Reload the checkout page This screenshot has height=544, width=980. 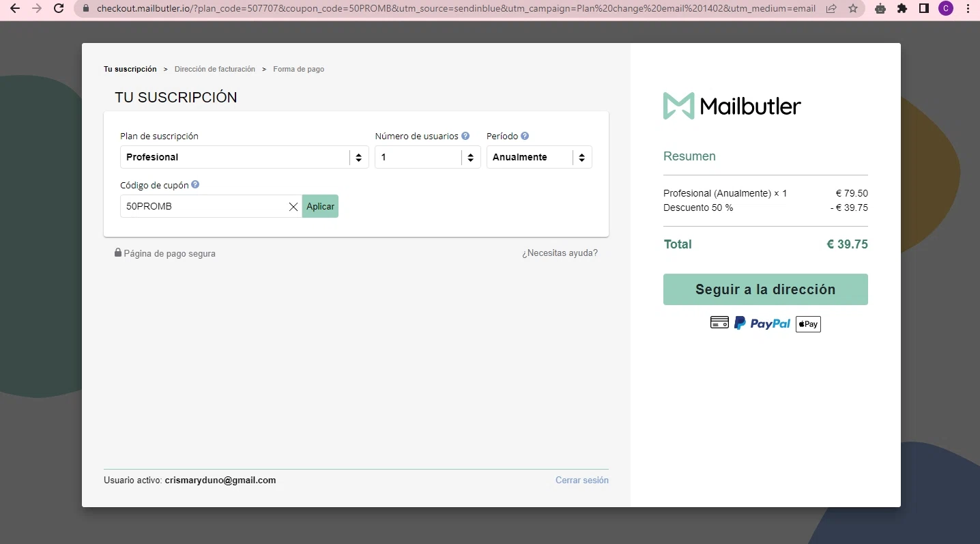(59, 9)
